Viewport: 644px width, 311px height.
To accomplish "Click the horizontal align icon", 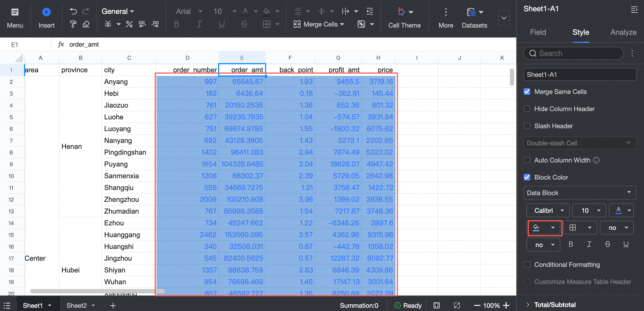I will point(297,11).
